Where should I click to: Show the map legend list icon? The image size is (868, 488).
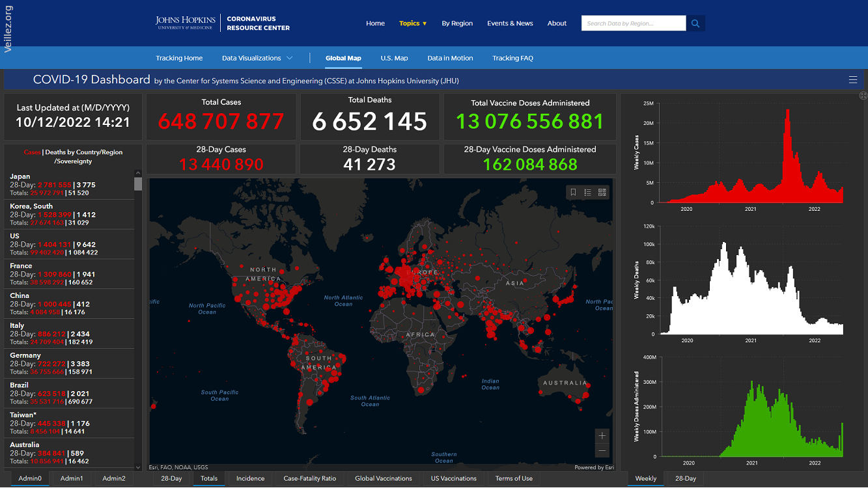click(x=587, y=192)
